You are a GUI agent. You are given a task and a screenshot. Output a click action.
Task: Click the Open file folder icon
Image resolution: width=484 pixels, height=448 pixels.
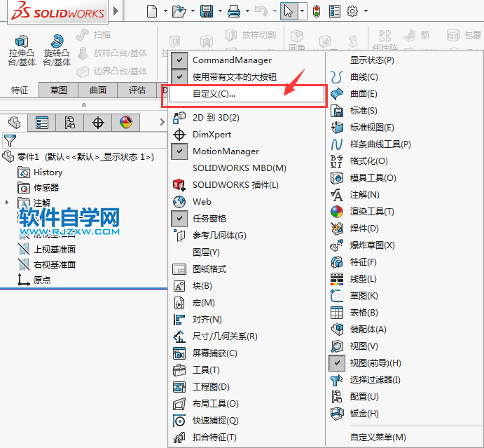(x=179, y=11)
